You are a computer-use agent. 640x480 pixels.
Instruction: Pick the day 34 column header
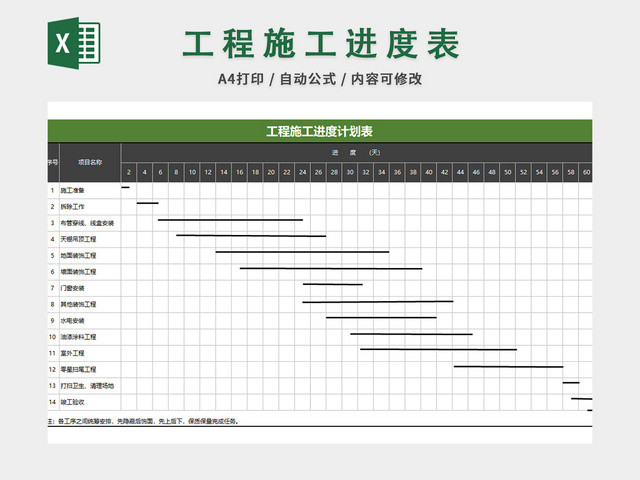[381, 172]
